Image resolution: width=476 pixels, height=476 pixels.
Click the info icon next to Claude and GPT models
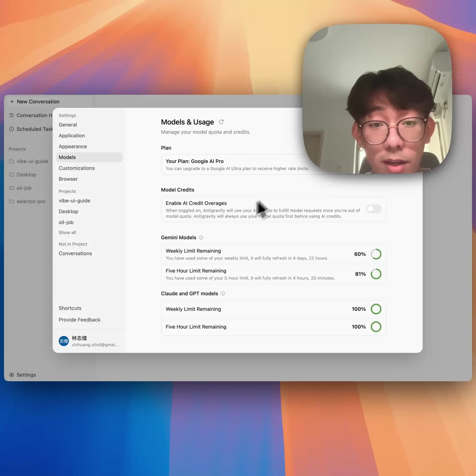click(223, 294)
